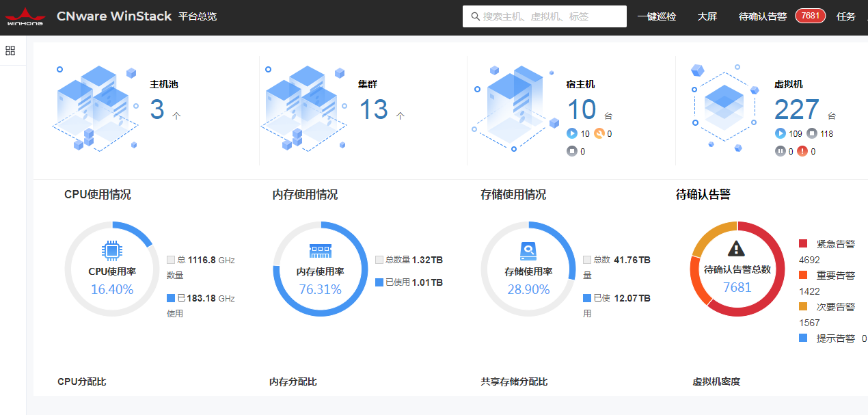Image resolution: width=868 pixels, height=415 pixels.
Task: Open the 大屏 big screen view
Action: point(707,16)
